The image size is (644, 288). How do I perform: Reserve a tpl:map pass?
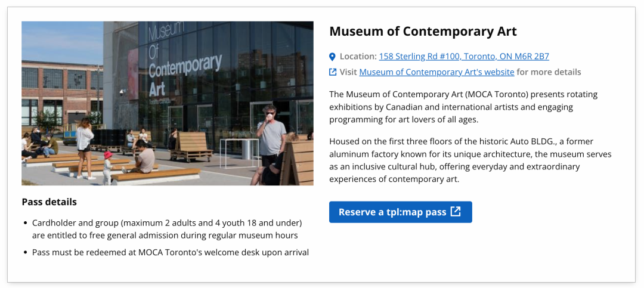click(401, 212)
